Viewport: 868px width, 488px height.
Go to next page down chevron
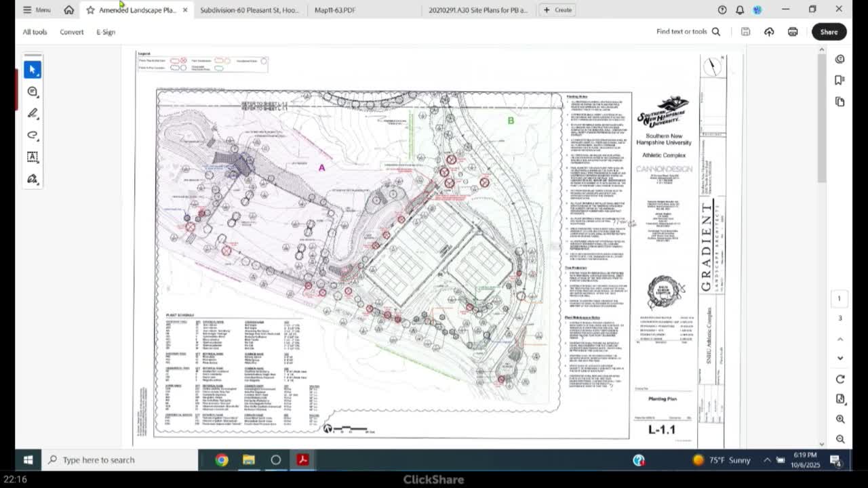[840, 358]
